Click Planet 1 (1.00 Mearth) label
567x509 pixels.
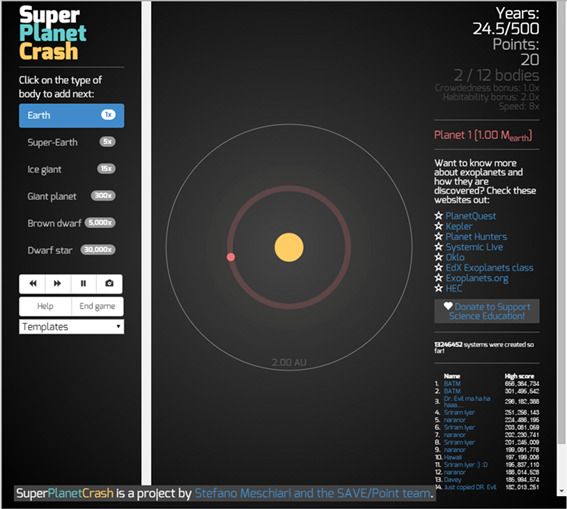(483, 136)
